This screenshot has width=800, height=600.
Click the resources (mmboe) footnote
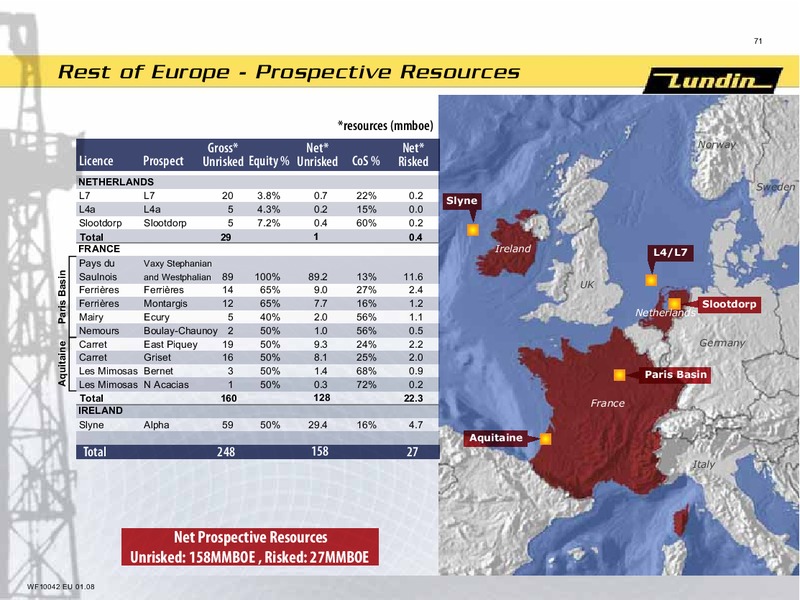coord(385,126)
